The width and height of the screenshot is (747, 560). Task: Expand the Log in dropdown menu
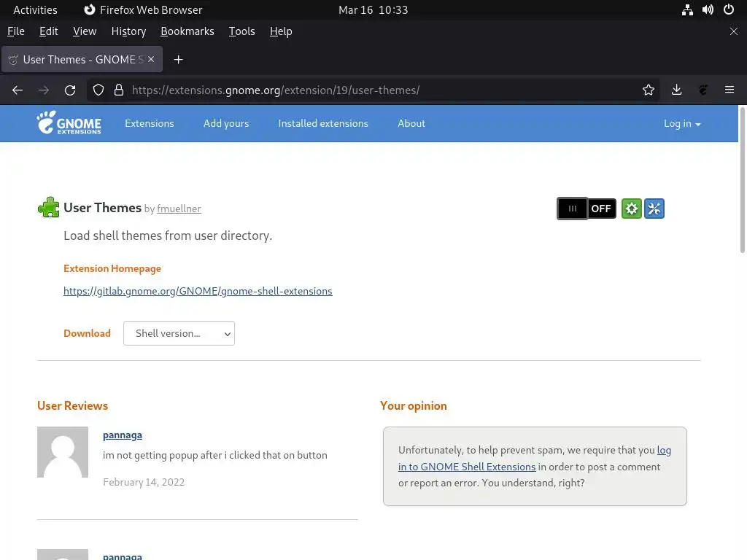[x=682, y=124]
